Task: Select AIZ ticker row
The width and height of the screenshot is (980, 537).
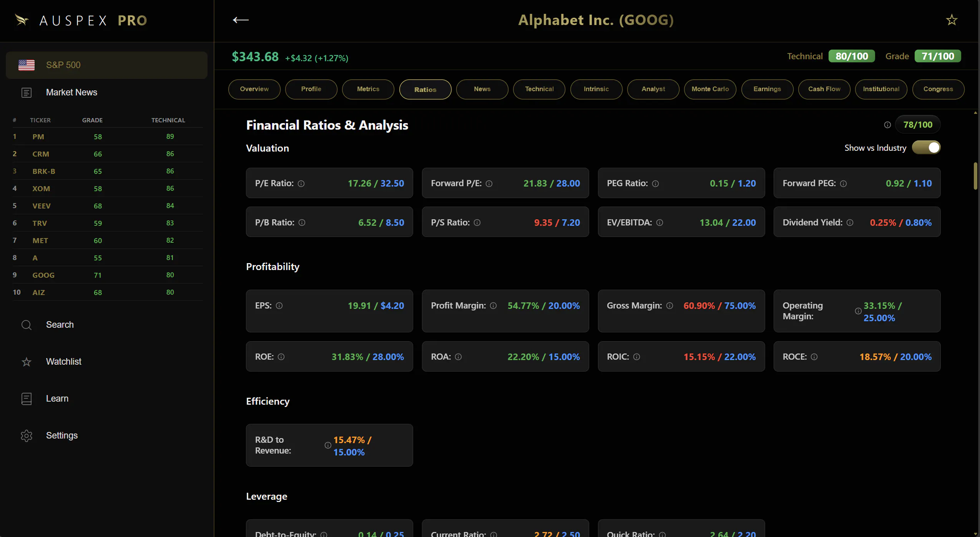Action: point(108,292)
